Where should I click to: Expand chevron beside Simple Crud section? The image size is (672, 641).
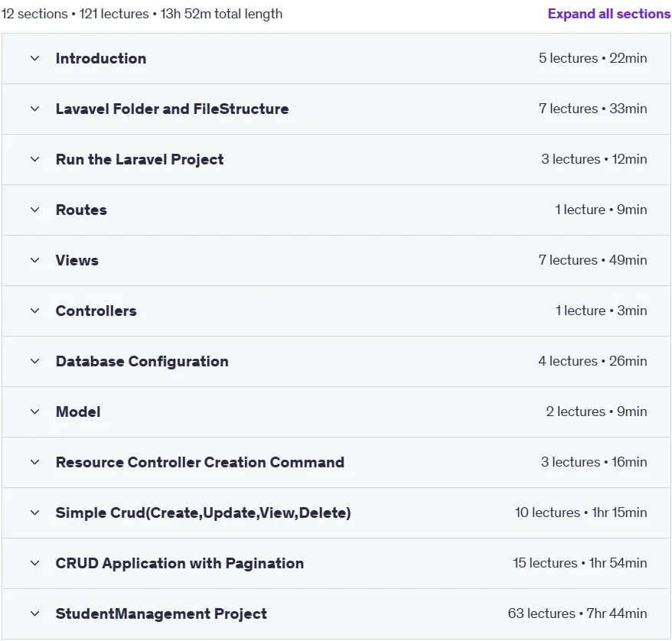pyautogui.click(x=34, y=513)
